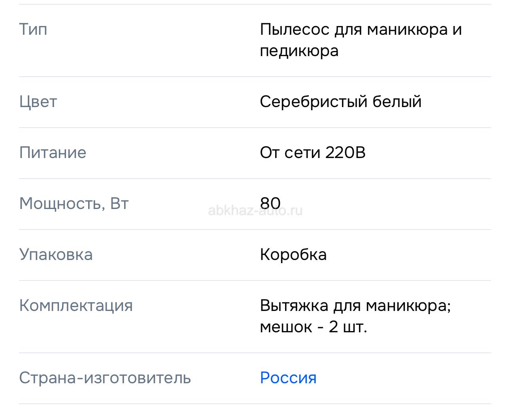Click the word "белый" in the color value

[397, 102]
